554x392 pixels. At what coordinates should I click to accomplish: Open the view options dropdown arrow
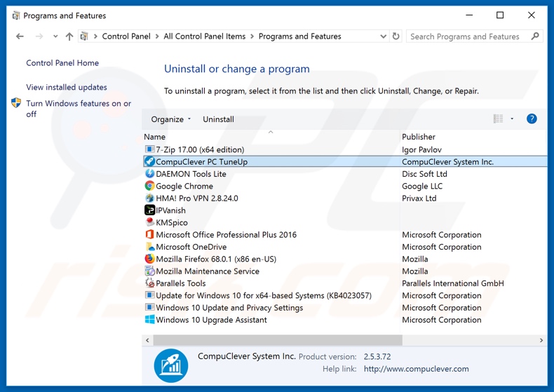point(512,119)
